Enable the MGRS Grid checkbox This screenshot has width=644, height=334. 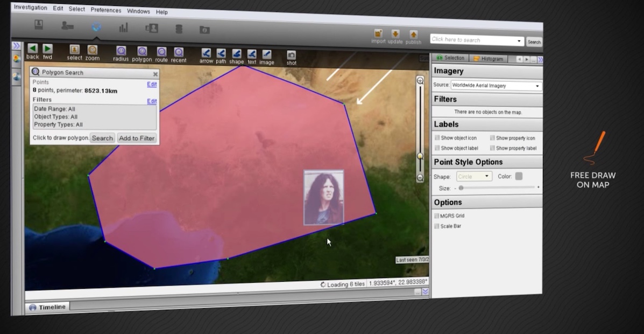pyautogui.click(x=437, y=215)
